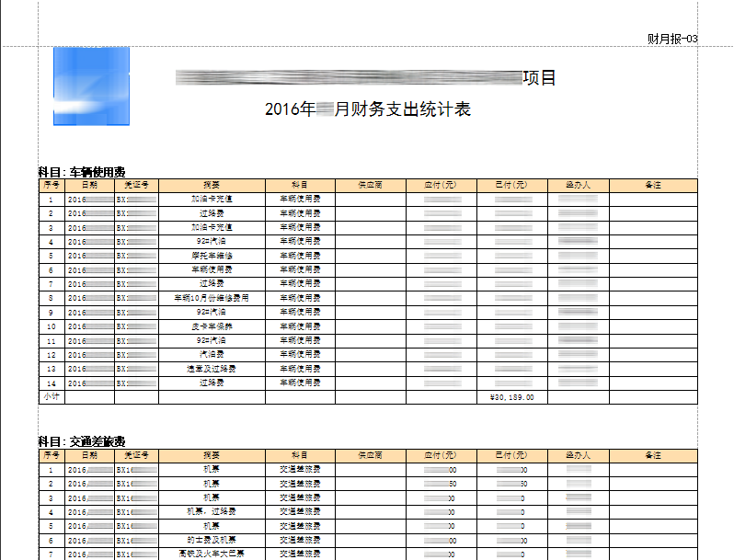The width and height of the screenshot is (734, 560).
Task: Click the 项目 text in the heading
Action: point(539,77)
